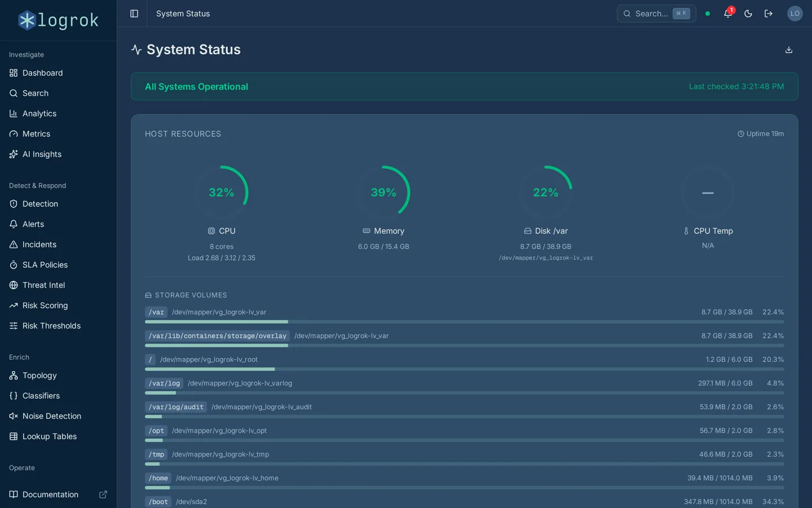Click the Noise Detection mute icon
Image resolution: width=812 pixels, height=508 pixels.
tap(14, 416)
